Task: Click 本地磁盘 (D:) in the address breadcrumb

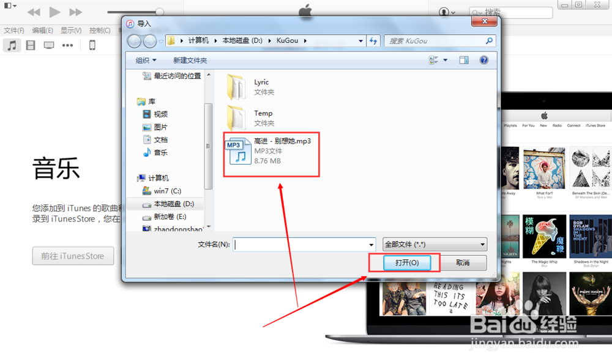Action: point(242,40)
